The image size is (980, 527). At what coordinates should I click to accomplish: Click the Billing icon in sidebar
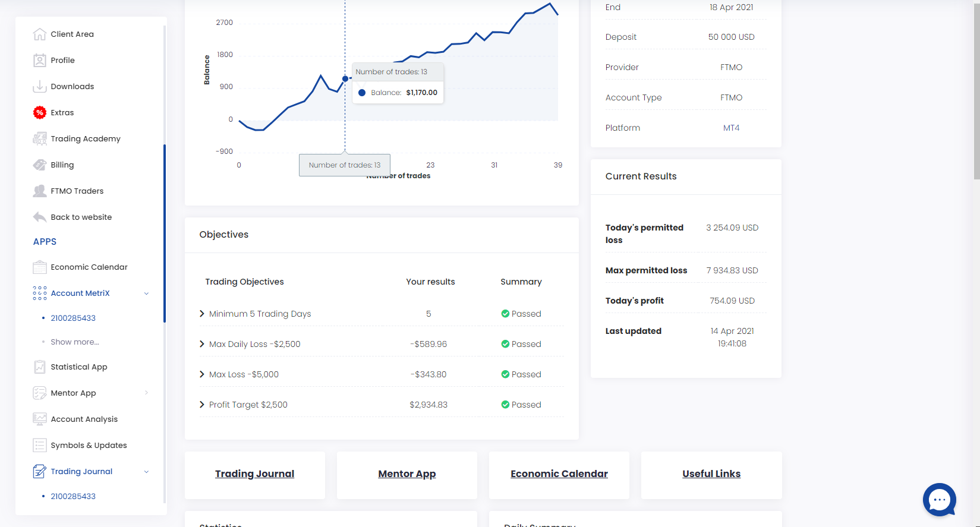40,165
